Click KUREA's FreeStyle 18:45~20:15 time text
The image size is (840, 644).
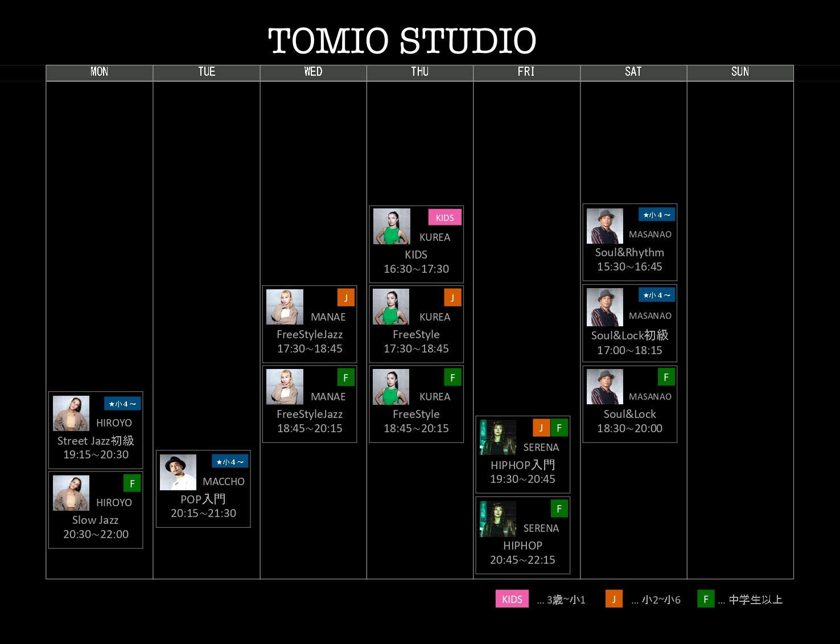416,428
